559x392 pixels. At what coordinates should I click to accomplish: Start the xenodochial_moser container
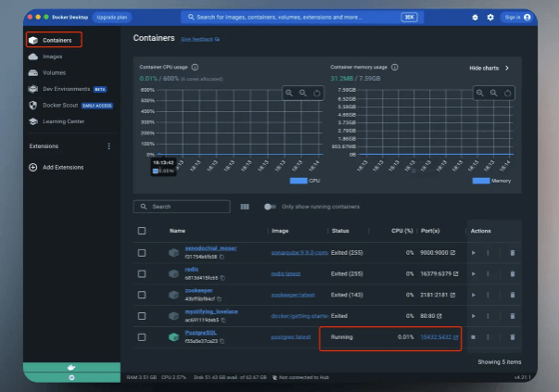(474, 253)
